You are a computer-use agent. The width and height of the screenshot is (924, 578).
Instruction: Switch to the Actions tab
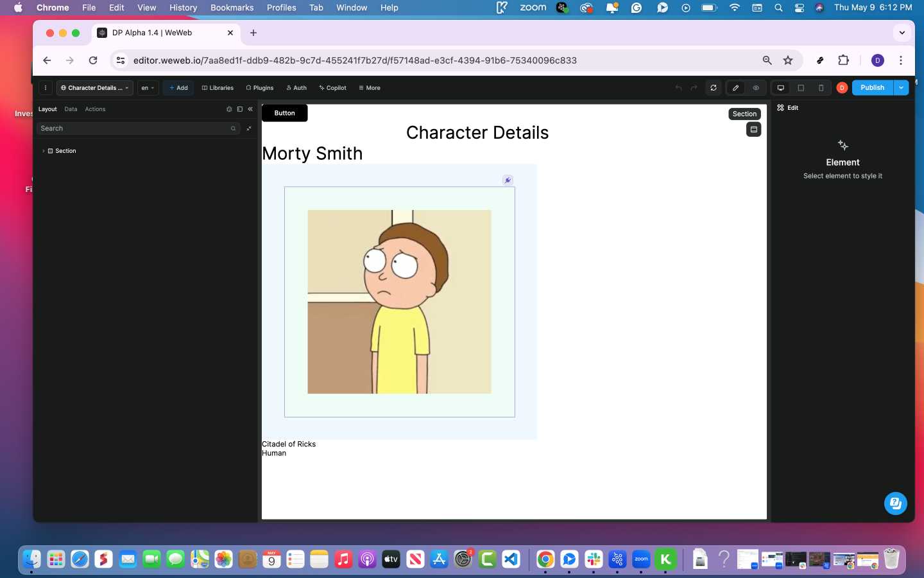click(x=95, y=109)
